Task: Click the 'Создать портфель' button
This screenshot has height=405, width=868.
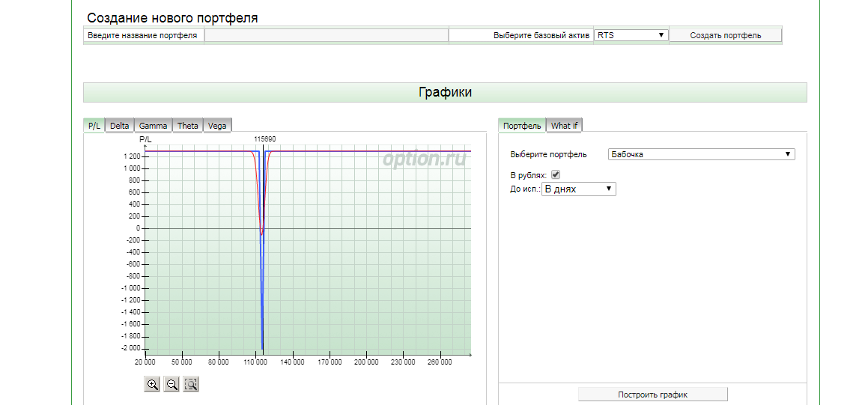Action: click(x=726, y=35)
